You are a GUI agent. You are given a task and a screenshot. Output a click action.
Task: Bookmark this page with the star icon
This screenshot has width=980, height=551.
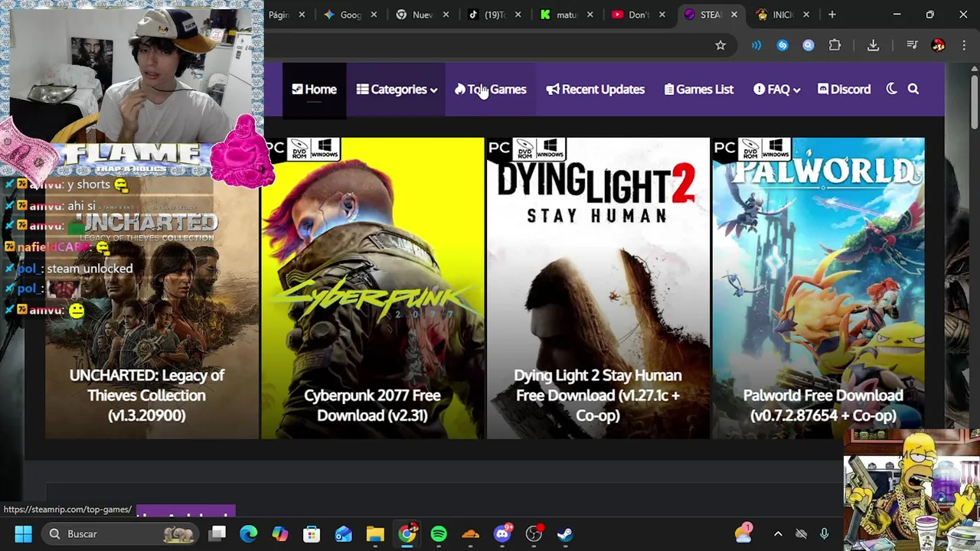click(x=720, y=45)
